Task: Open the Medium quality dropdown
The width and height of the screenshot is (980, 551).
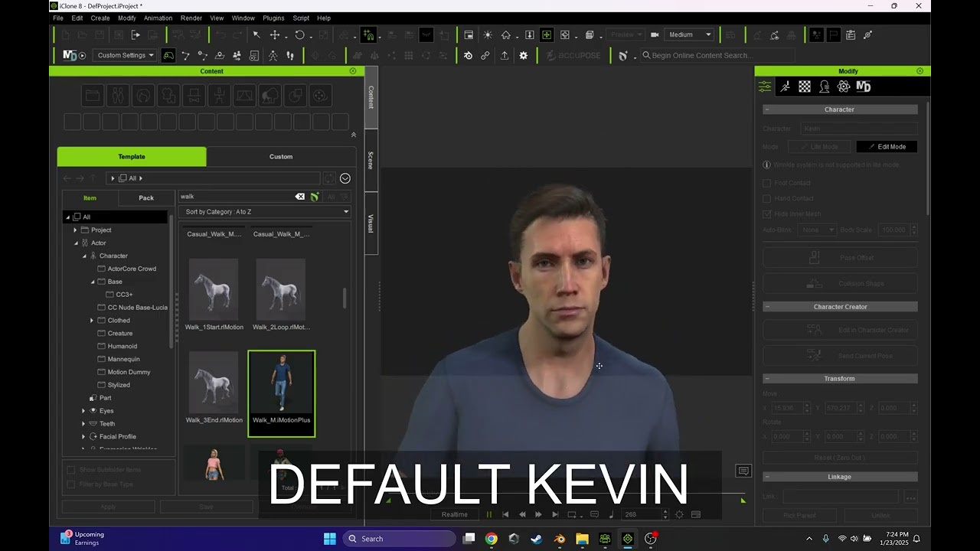Action: click(690, 34)
